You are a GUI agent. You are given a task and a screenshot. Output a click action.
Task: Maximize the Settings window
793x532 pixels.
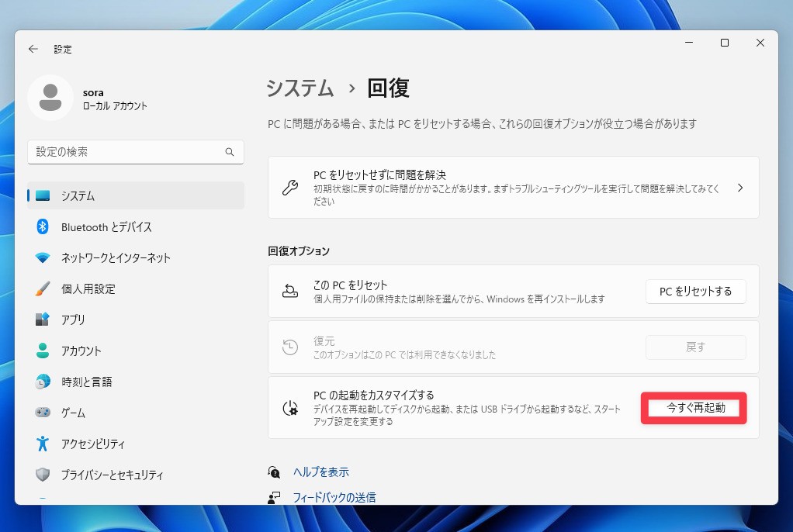point(725,43)
